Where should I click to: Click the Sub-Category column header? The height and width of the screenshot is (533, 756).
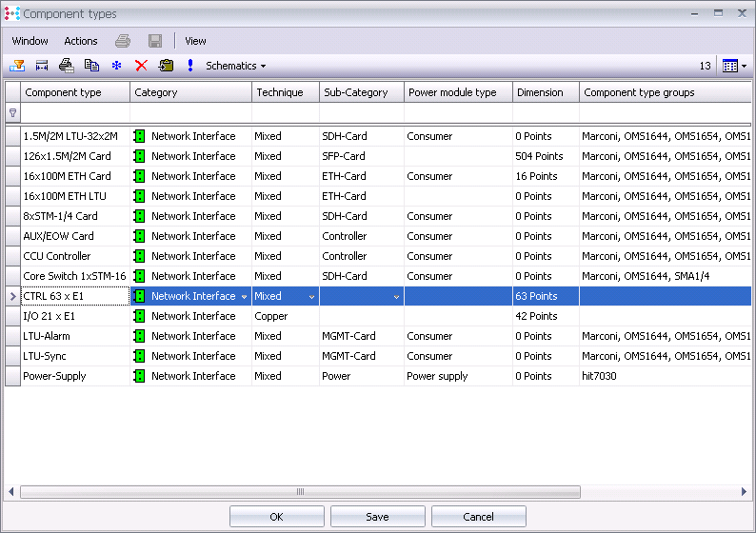(362, 92)
